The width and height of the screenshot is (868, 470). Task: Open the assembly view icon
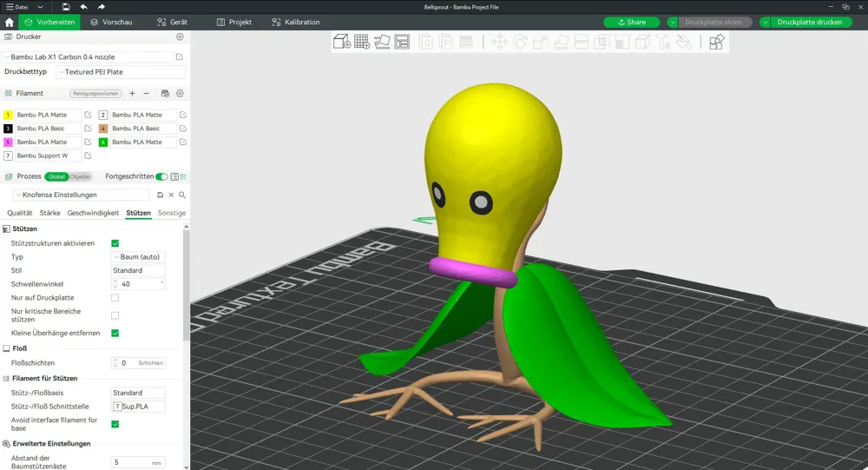coord(716,42)
